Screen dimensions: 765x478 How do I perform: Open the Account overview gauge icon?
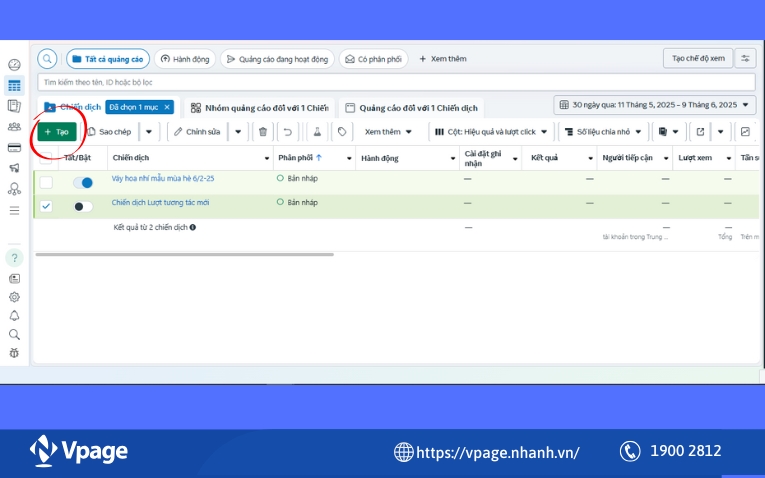[x=14, y=64]
